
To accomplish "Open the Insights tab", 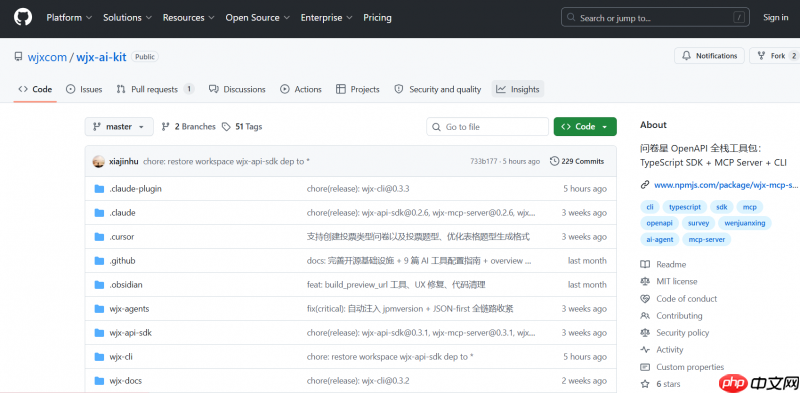I will click(x=518, y=89).
